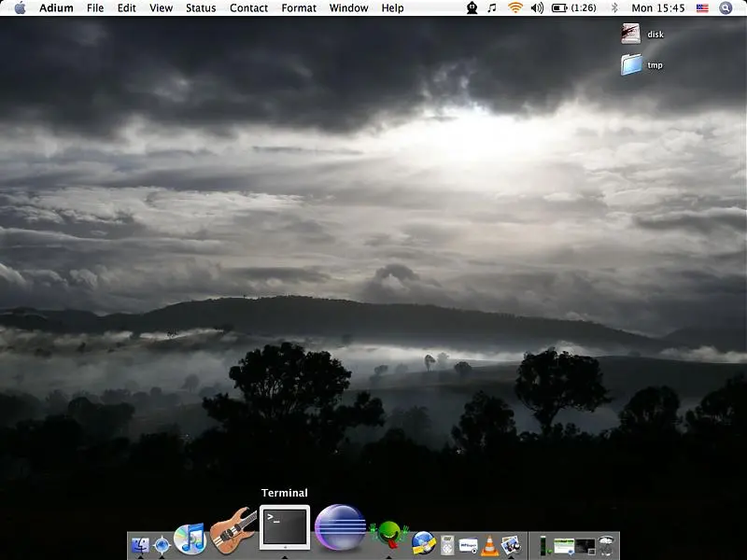Open the Format menu
The width and height of the screenshot is (747, 560).
pos(299,7)
